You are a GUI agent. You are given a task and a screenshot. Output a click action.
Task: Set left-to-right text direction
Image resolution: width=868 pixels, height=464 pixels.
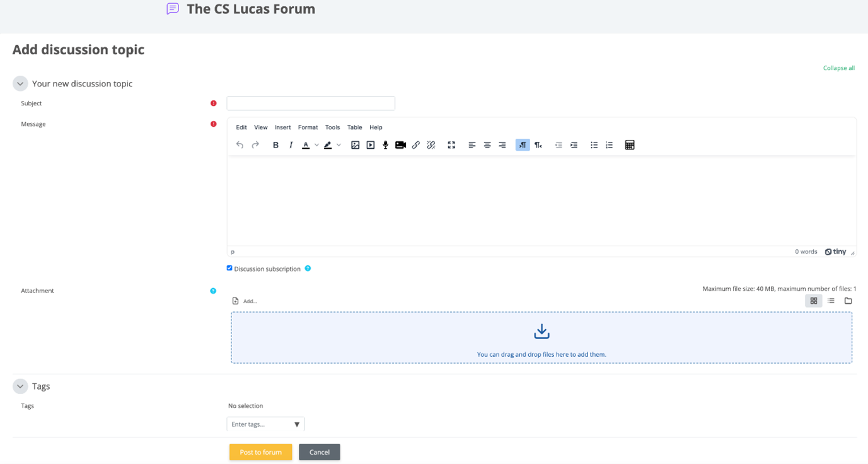click(x=523, y=145)
